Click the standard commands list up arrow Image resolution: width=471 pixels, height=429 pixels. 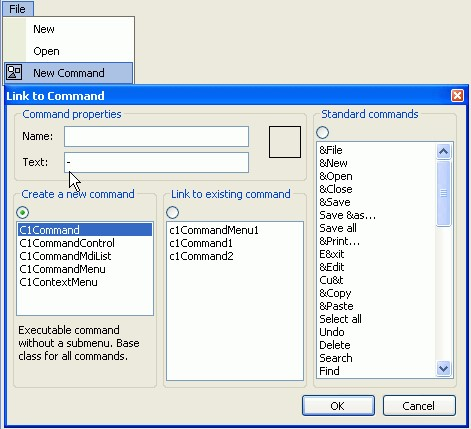(443, 152)
